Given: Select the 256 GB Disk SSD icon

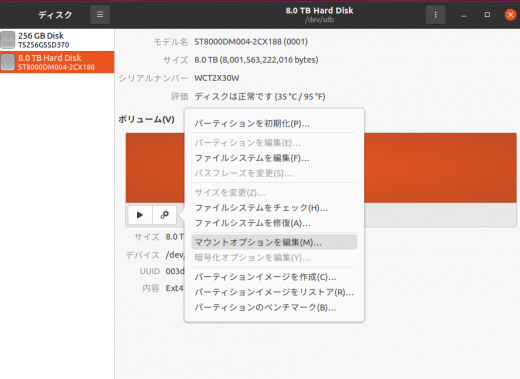Looking at the screenshot, I should (8, 40).
